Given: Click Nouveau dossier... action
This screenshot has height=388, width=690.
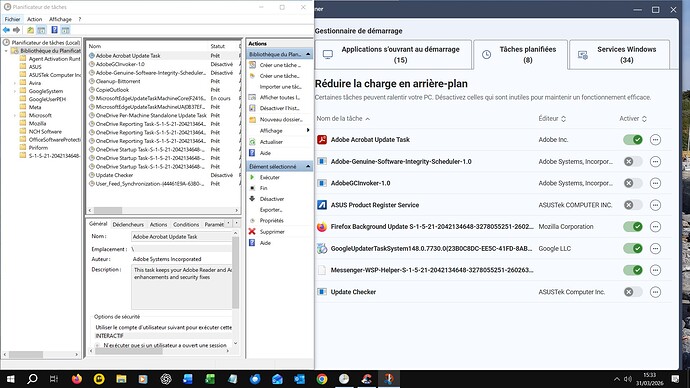Looking at the screenshot, I should (x=281, y=119).
